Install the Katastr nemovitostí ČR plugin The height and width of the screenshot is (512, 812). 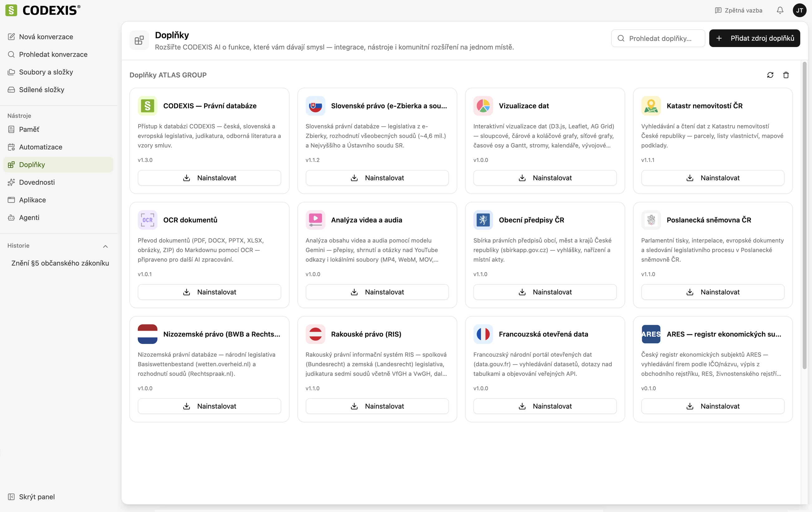712,178
